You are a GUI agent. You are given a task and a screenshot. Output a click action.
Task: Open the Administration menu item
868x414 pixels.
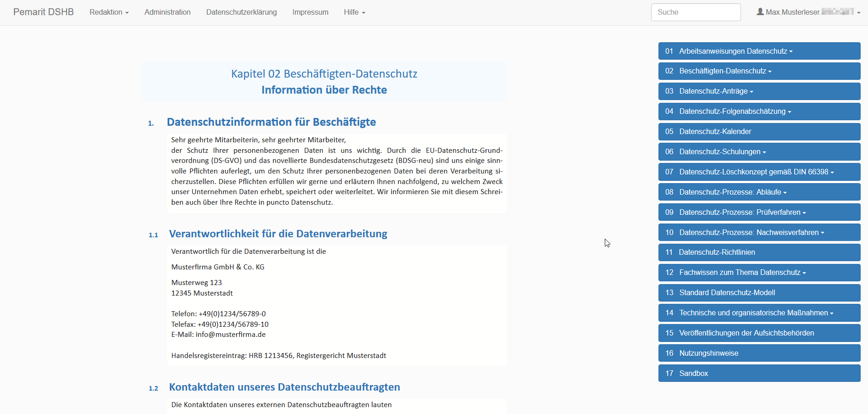(x=167, y=12)
